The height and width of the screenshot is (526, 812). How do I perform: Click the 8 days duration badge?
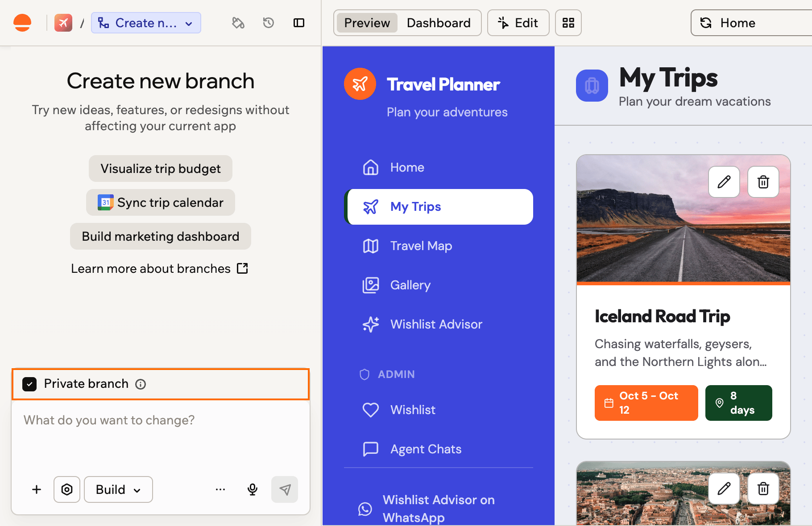738,403
